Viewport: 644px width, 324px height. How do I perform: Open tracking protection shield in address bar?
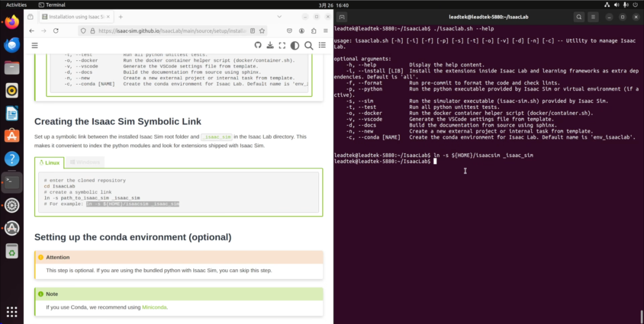83,31
